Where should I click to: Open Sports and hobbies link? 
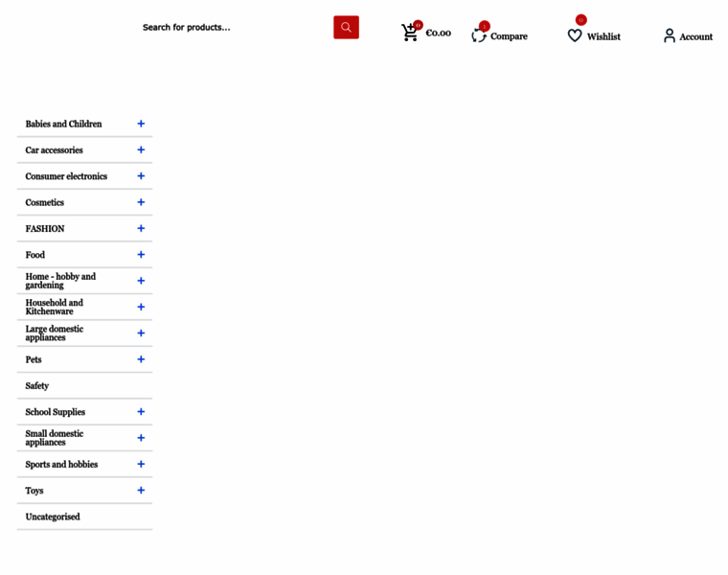click(x=61, y=464)
